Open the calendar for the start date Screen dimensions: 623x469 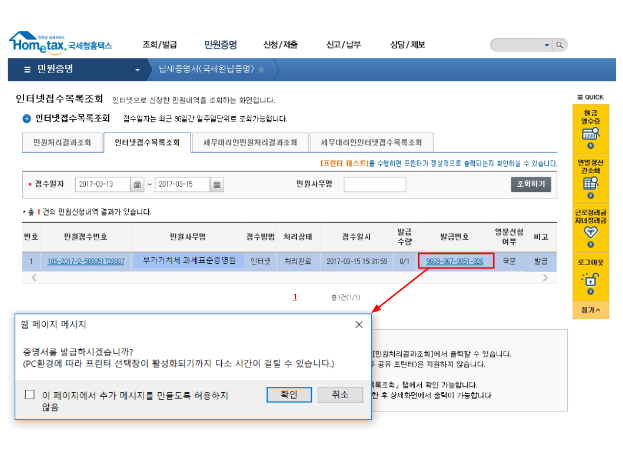(137, 184)
